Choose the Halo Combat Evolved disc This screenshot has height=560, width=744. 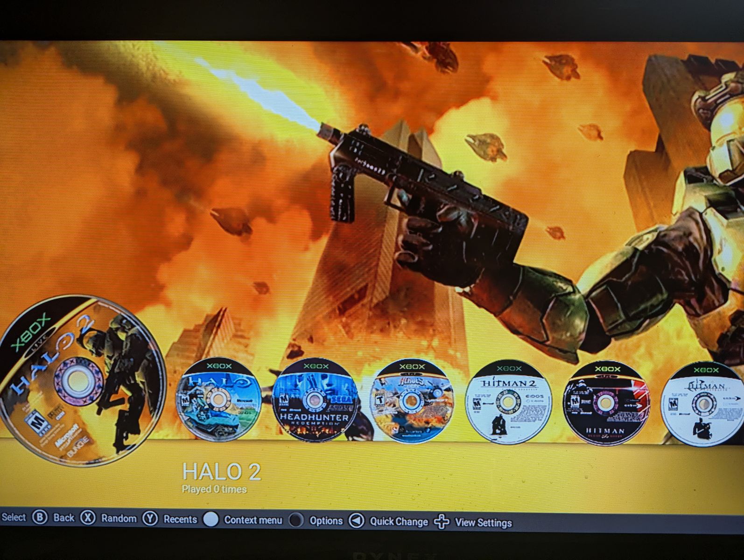[x=218, y=399]
